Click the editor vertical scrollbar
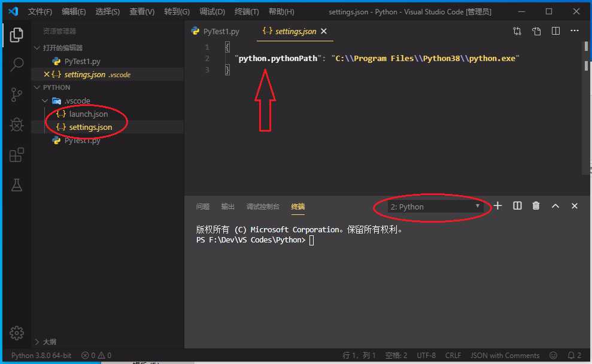Viewport: 592px width, 364px height. click(586, 108)
